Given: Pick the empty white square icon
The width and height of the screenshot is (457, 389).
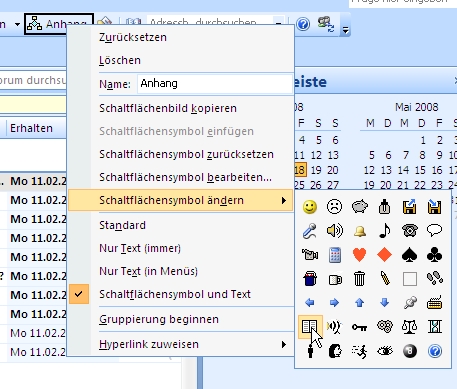Looking at the screenshot, I should pos(410,279).
